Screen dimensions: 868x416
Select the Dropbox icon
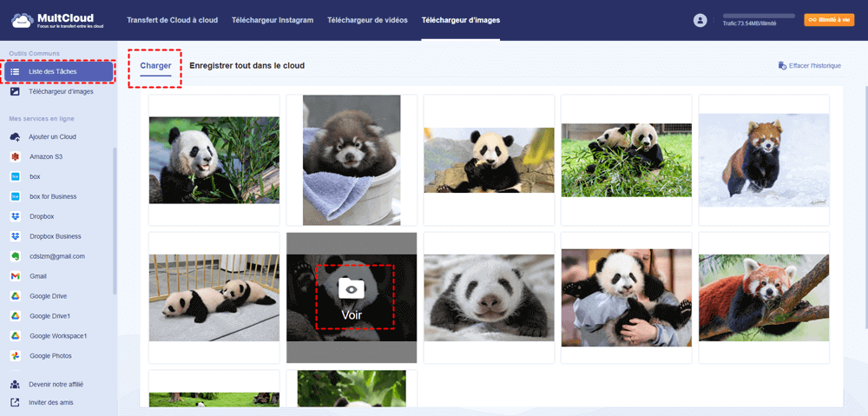coord(15,216)
